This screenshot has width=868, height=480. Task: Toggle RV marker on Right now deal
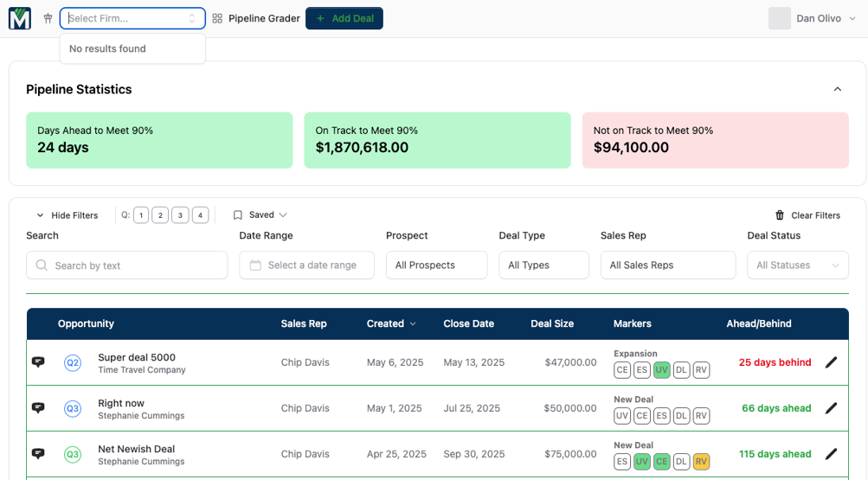(701, 416)
